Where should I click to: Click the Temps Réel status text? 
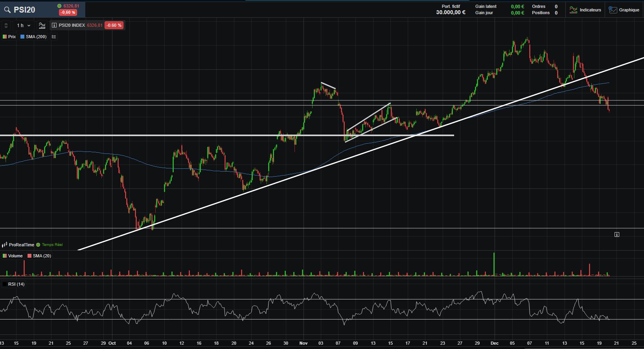pyautogui.click(x=52, y=245)
